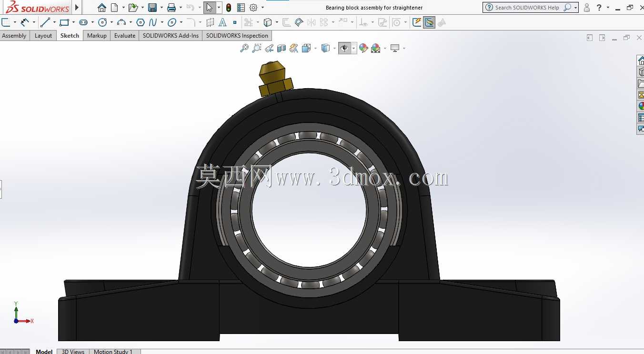Viewport: 644px width, 354px height.
Task: Select the Circle sketch tool
Action: [102, 22]
